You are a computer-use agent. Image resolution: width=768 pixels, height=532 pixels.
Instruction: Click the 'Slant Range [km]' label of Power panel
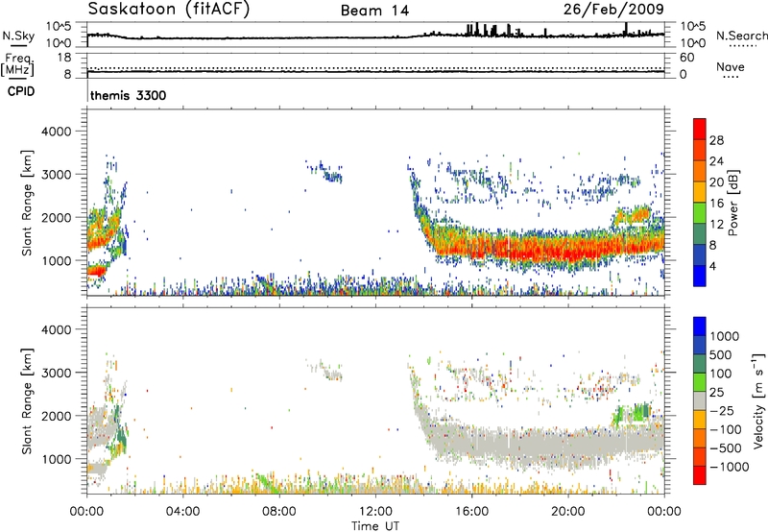pos(27,203)
